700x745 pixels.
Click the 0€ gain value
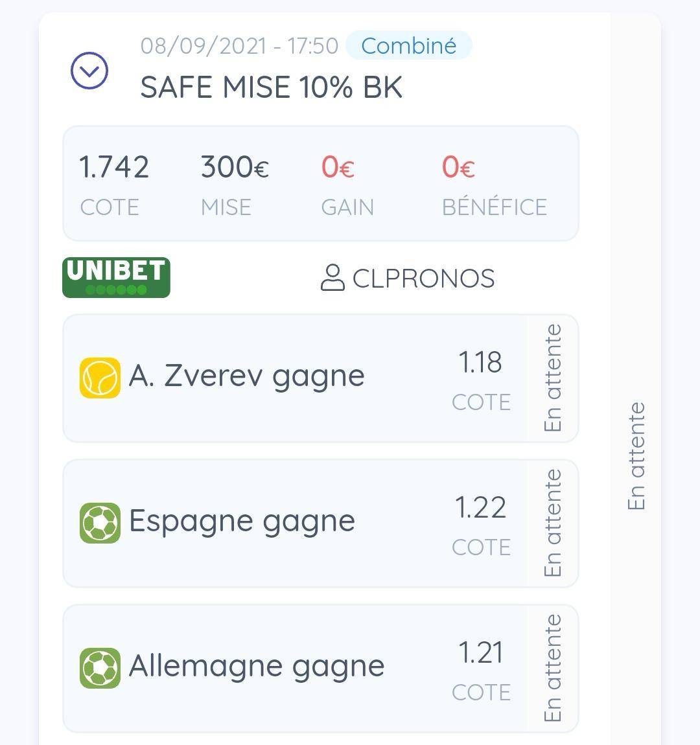[x=338, y=167]
